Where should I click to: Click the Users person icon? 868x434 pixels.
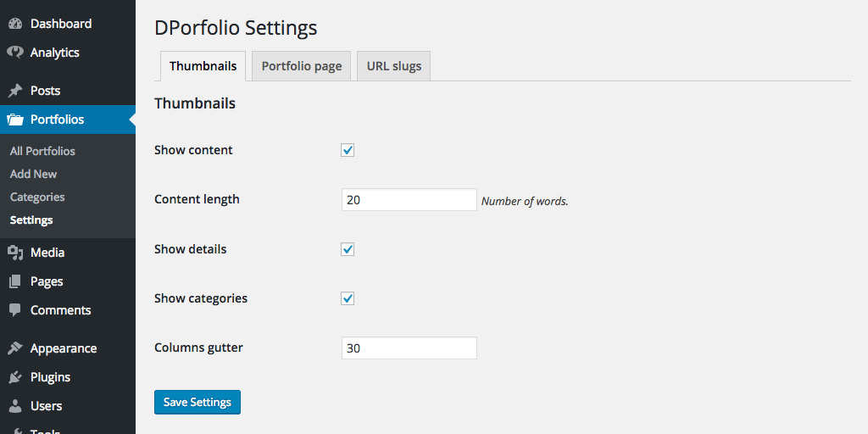[15, 406]
